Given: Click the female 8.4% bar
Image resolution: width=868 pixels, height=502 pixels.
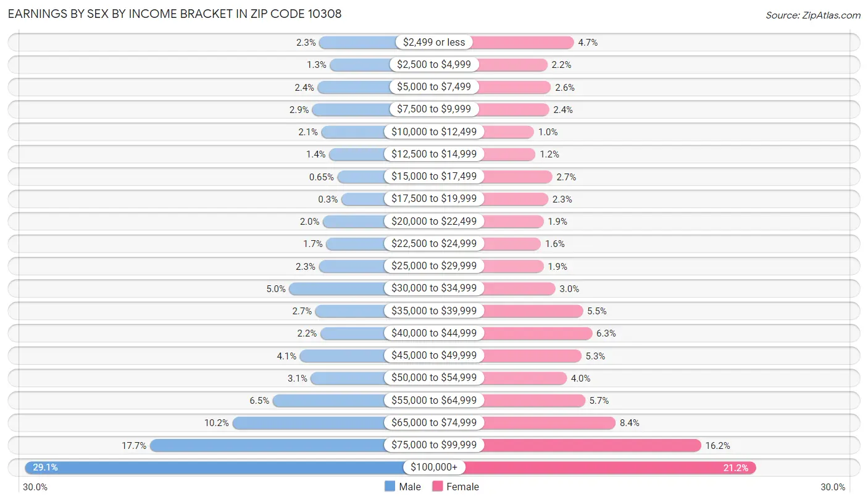Looking at the screenshot, I should [549, 423].
